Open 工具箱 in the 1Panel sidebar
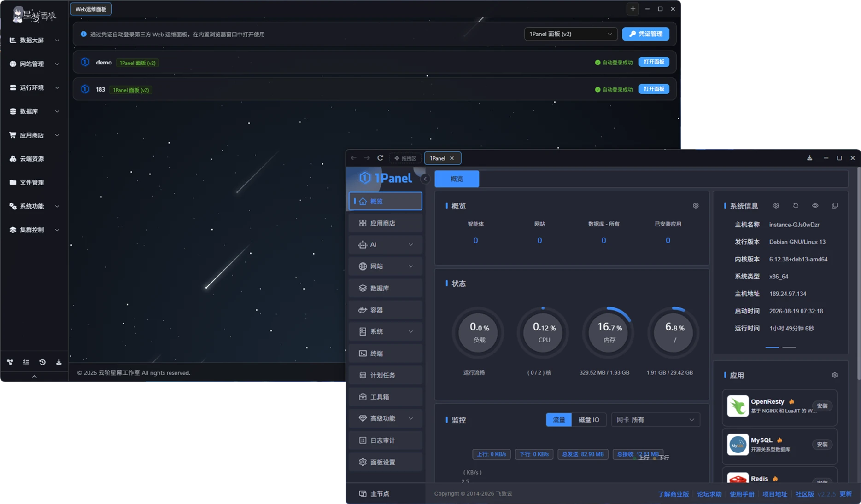The image size is (861, 504). click(386, 397)
